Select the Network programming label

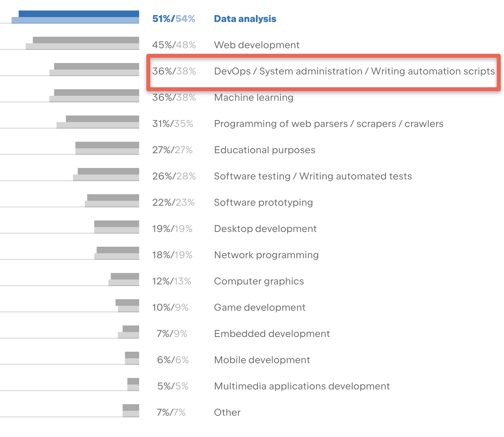coord(266,255)
